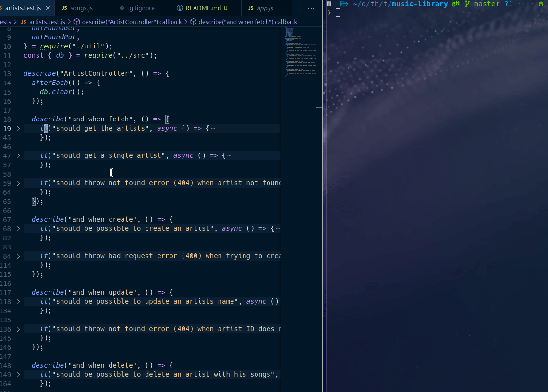Click line number 13 in the gutter
The height and width of the screenshot is (392, 548).
click(7, 74)
